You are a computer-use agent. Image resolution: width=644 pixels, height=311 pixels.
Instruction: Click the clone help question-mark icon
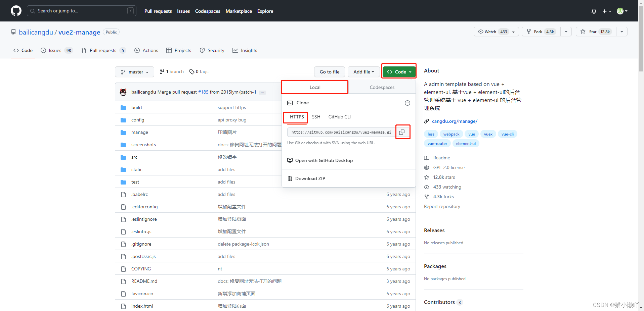407,103
